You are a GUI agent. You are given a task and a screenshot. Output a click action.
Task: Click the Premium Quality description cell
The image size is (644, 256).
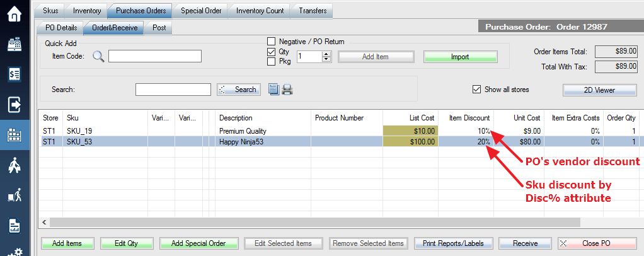pos(263,131)
